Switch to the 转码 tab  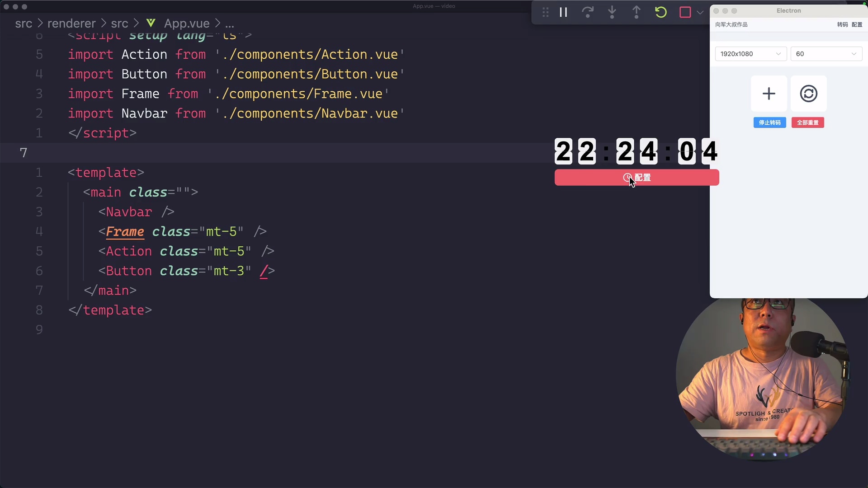click(844, 24)
